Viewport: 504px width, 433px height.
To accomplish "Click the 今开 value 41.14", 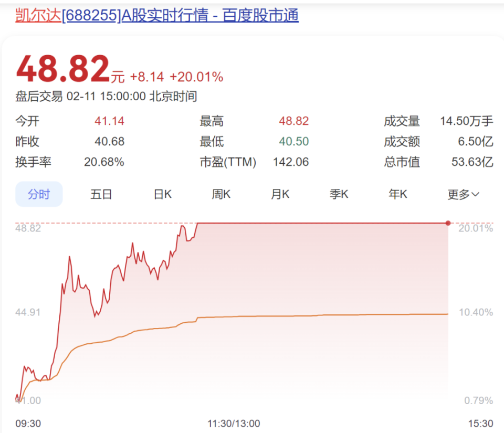I will tap(109, 121).
